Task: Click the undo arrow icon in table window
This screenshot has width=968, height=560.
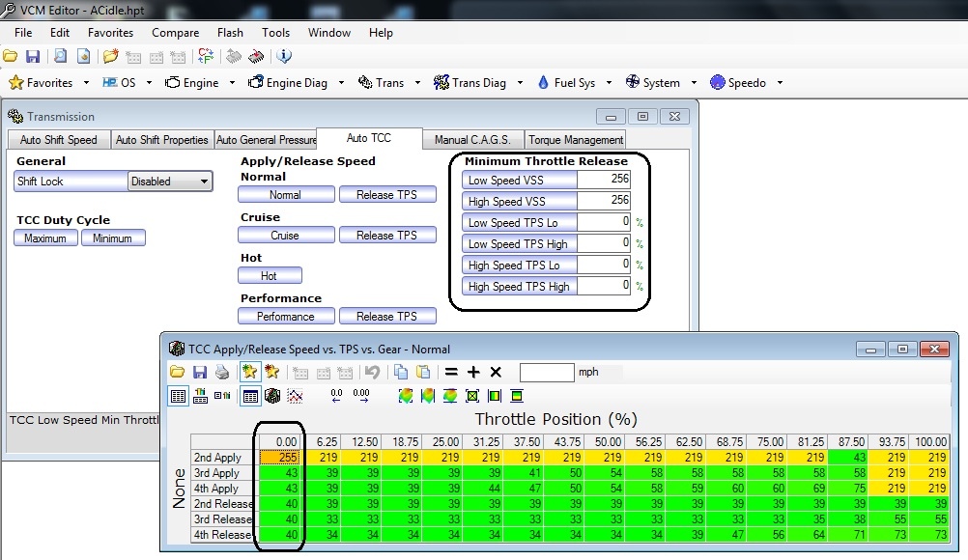Action: pos(372,372)
